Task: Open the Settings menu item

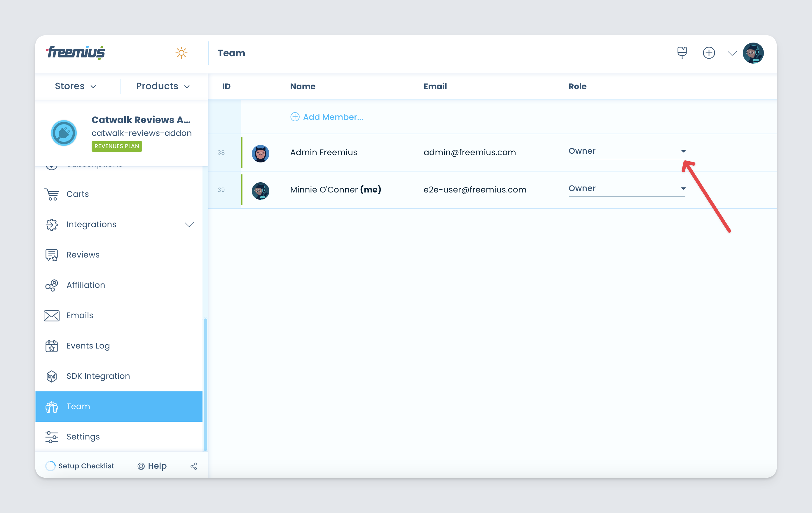Action: coord(83,436)
